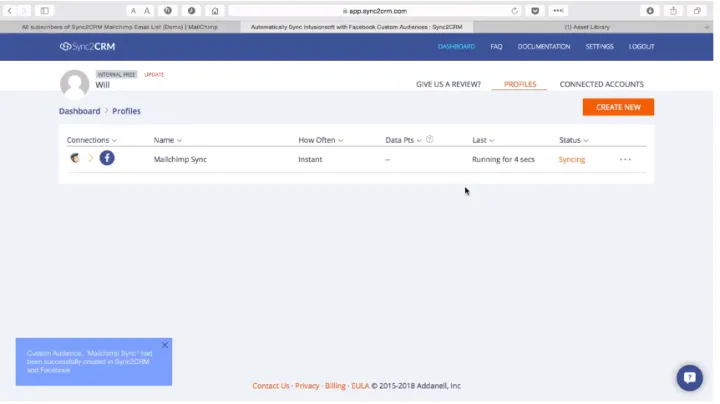Click the Mailchimp Sync profile name
Image resolution: width=720 pixels, height=404 pixels.
click(180, 159)
